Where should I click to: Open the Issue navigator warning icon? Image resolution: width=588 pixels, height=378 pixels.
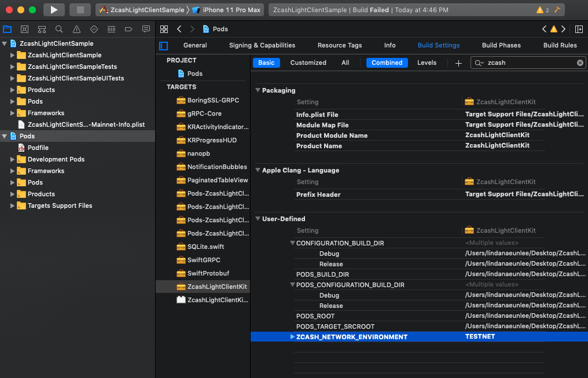[76, 30]
